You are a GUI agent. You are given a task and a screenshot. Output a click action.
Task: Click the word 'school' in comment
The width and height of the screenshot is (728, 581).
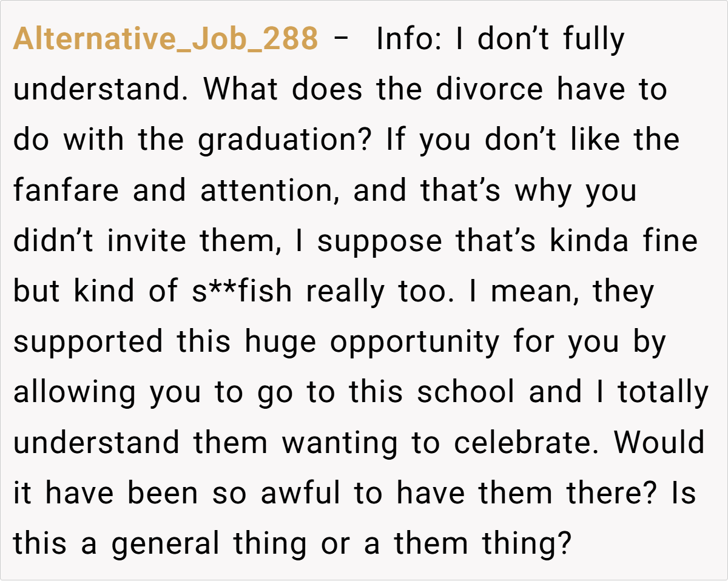click(x=466, y=393)
